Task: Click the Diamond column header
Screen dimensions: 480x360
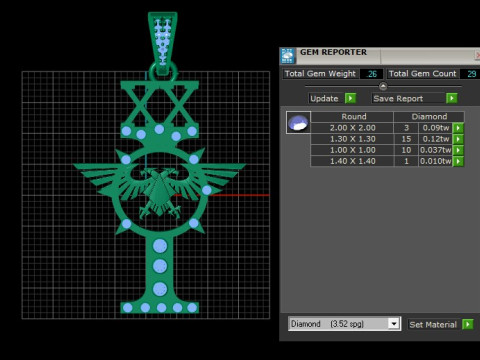Action: [x=429, y=117]
